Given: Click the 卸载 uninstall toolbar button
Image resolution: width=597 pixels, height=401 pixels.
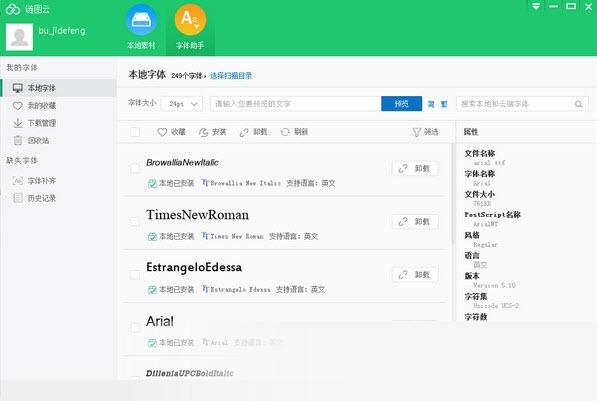Looking at the screenshot, I should (x=253, y=132).
